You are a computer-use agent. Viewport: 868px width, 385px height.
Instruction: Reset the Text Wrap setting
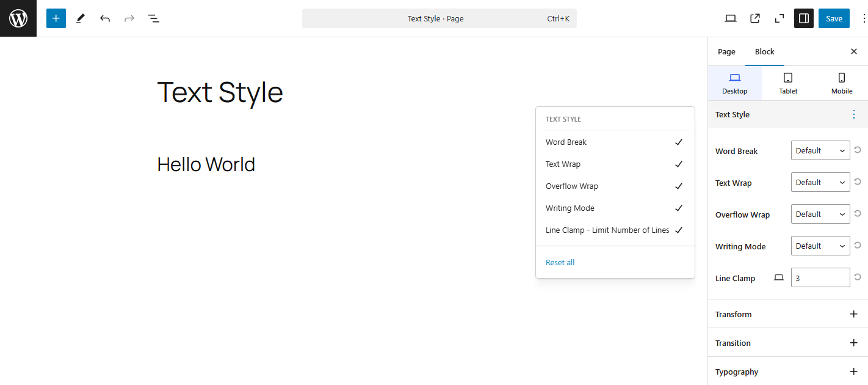coord(858,182)
